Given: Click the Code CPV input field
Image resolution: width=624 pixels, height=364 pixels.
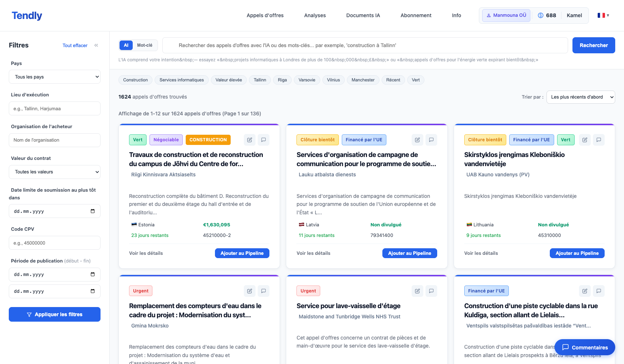Looking at the screenshot, I should pyautogui.click(x=54, y=243).
